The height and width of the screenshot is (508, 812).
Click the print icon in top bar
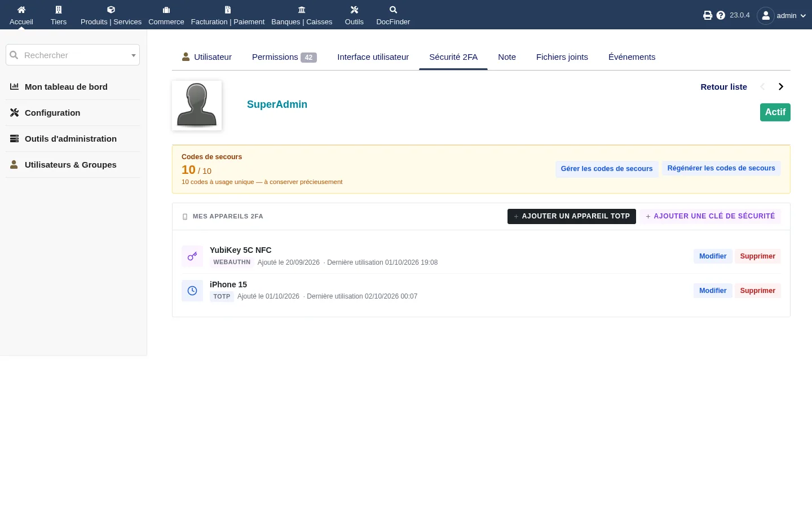tap(708, 15)
